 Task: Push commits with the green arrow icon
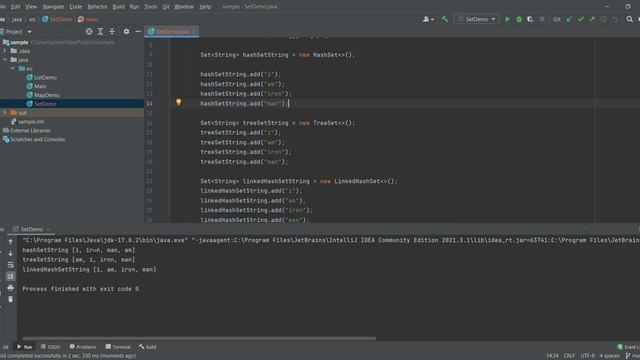(592, 19)
